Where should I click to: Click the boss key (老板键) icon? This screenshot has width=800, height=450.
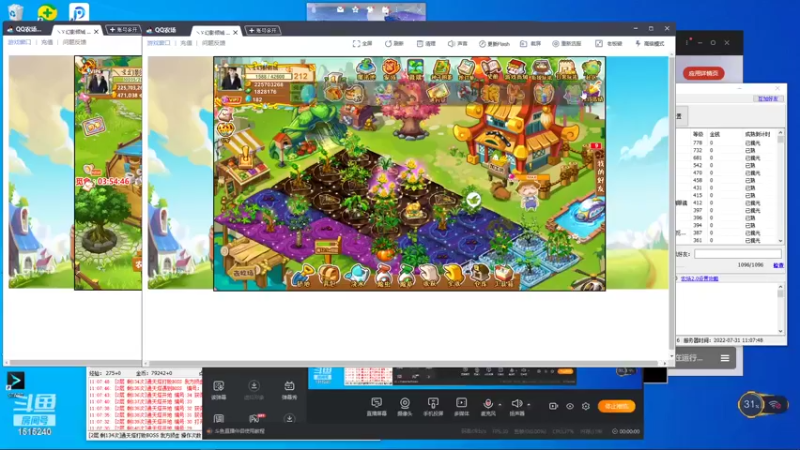pos(609,44)
